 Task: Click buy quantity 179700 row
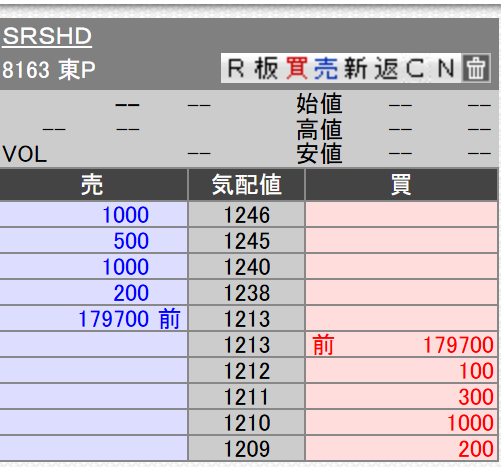click(x=402, y=345)
